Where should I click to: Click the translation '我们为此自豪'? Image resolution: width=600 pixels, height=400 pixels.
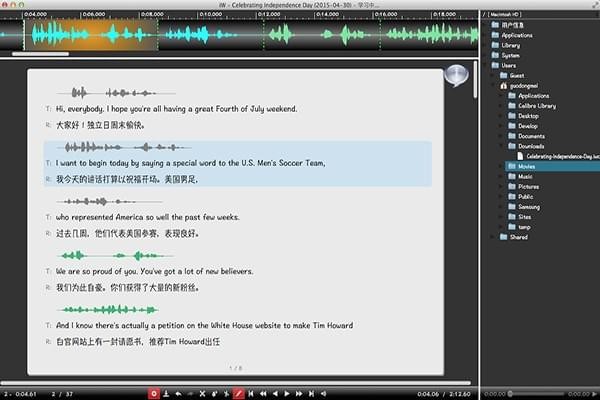point(127,287)
